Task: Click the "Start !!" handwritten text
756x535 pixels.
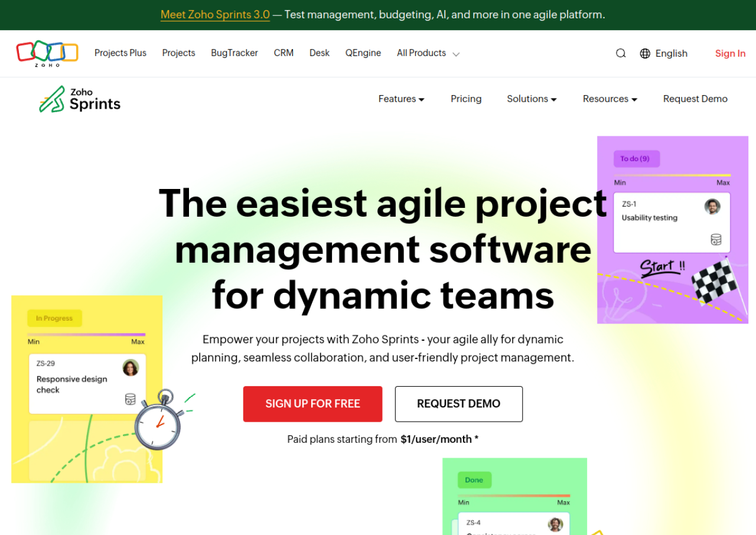Action: pyautogui.click(x=663, y=267)
